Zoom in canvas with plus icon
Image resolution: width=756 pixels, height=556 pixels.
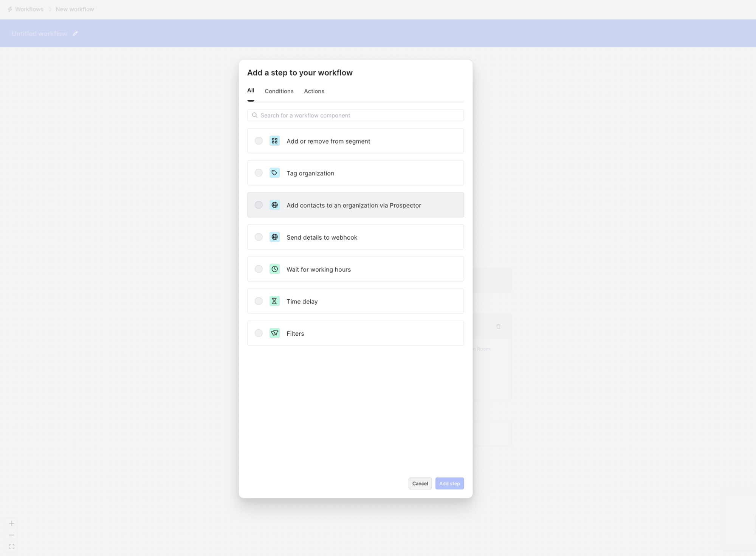(12, 523)
